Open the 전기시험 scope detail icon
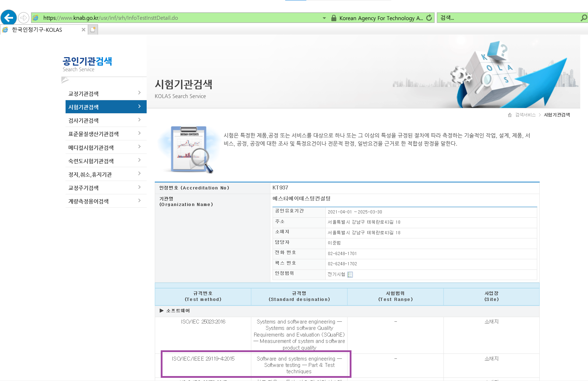This screenshot has width=588, height=381. (349, 274)
